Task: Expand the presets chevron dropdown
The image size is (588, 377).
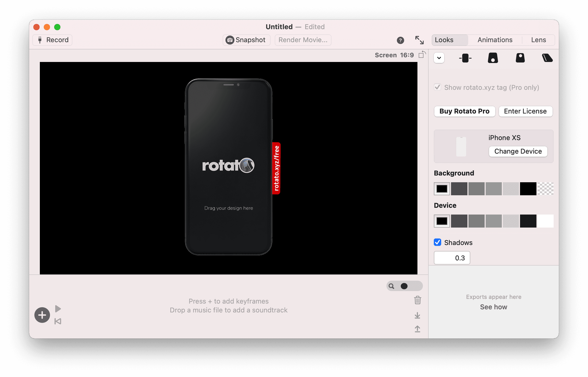Action: [x=439, y=58]
